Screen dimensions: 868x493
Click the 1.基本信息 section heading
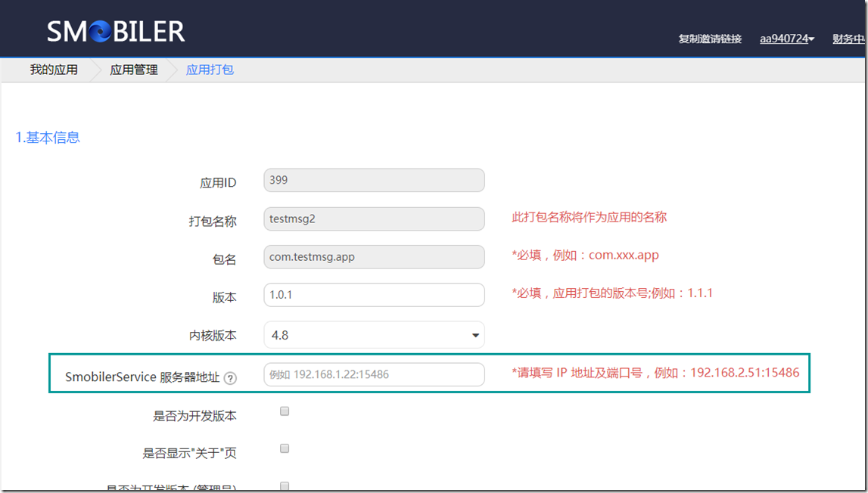tap(48, 137)
